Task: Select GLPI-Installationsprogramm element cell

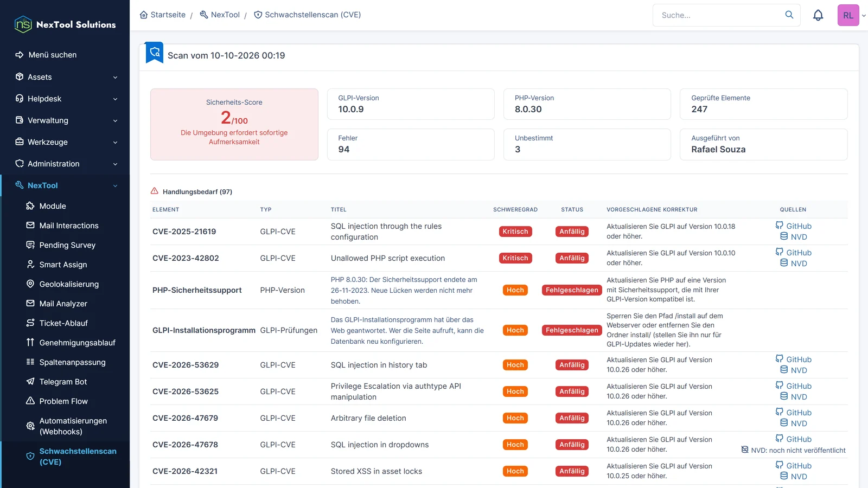Action: click(204, 330)
